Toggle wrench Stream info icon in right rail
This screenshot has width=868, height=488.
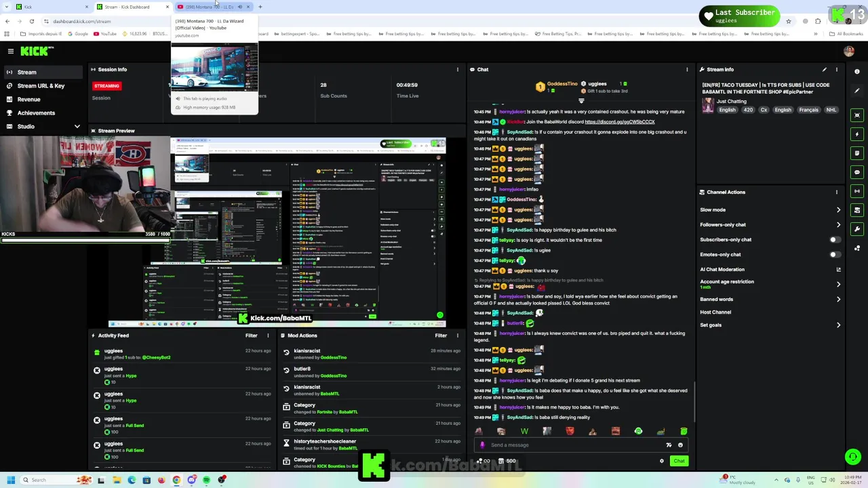tap(857, 229)
